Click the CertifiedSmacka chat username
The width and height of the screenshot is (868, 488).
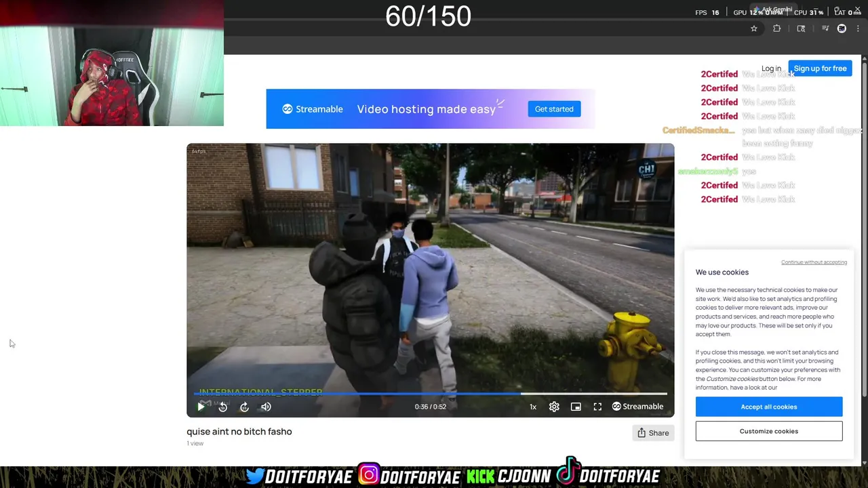(698, 130)
